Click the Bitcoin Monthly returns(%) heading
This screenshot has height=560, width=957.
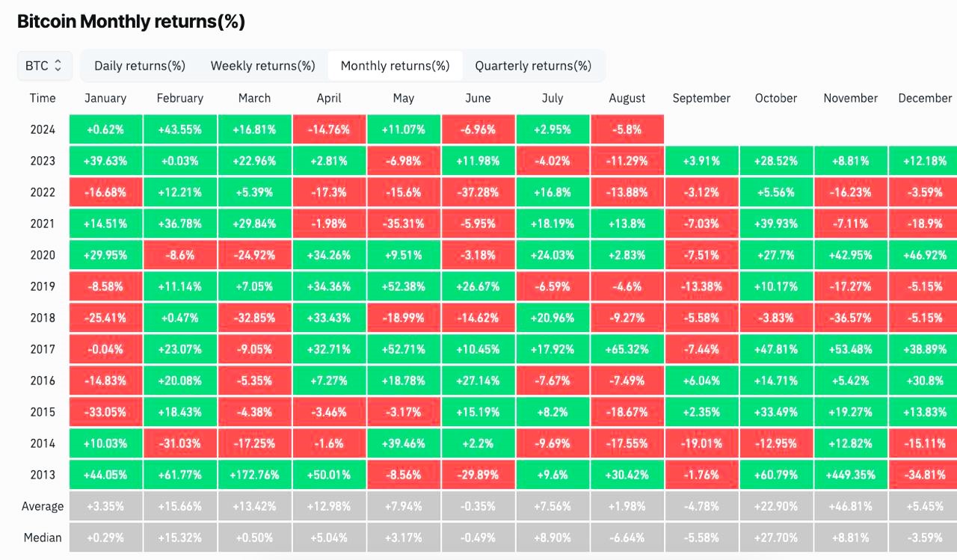(131, 22)
